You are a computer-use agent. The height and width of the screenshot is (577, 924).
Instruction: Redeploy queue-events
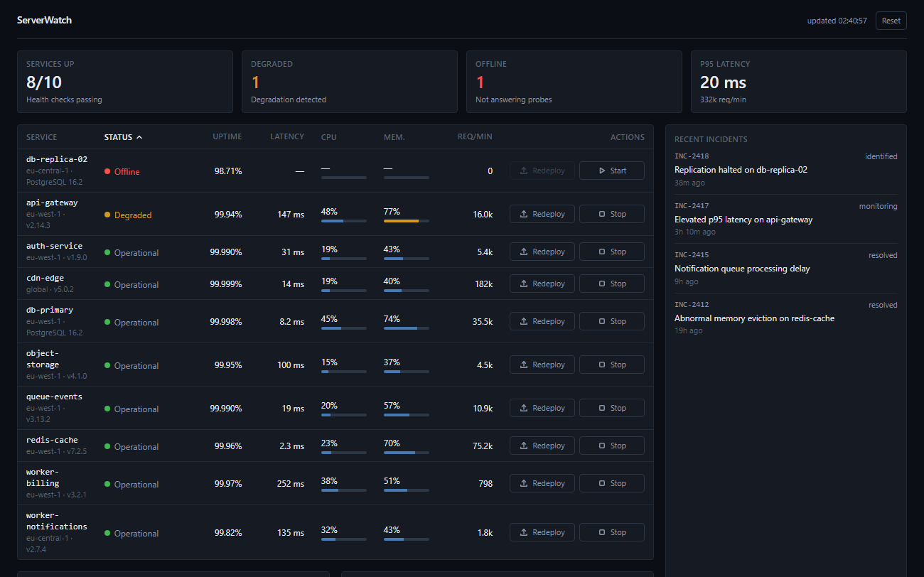(x=542, y=408)
